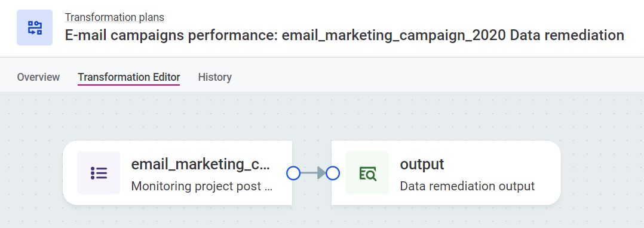Screen dimensions: 644x228
Task: Select the Transformation Editor tab
Action: [x=129, y=77]
